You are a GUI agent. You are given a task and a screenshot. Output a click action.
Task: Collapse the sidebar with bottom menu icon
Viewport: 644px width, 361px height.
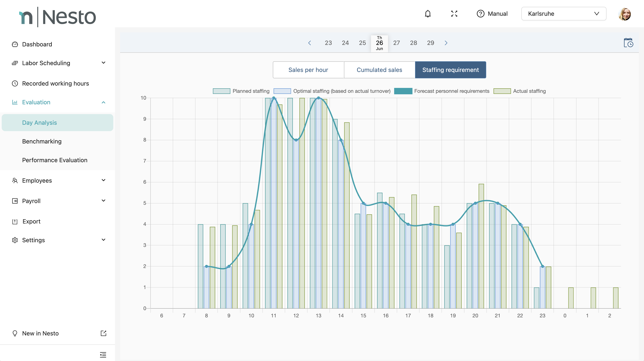click(103, 354)
